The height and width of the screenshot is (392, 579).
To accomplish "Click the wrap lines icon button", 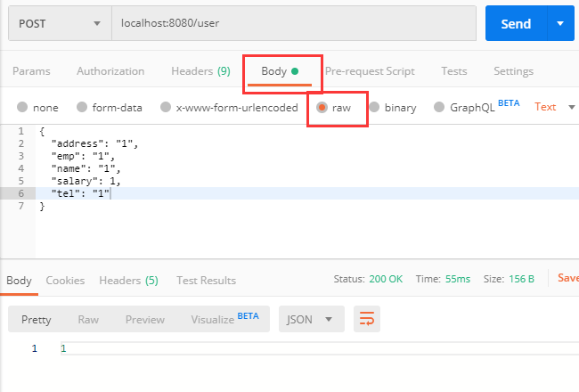I will click(x=367, y=319).
